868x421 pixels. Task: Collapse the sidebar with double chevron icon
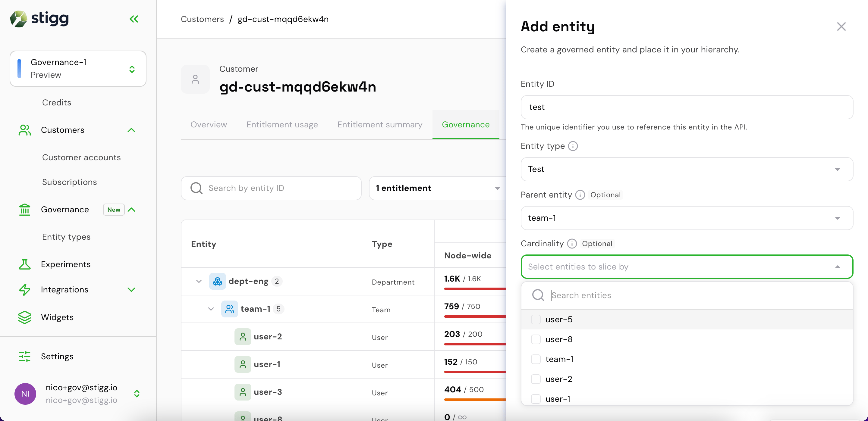(134, 19)
